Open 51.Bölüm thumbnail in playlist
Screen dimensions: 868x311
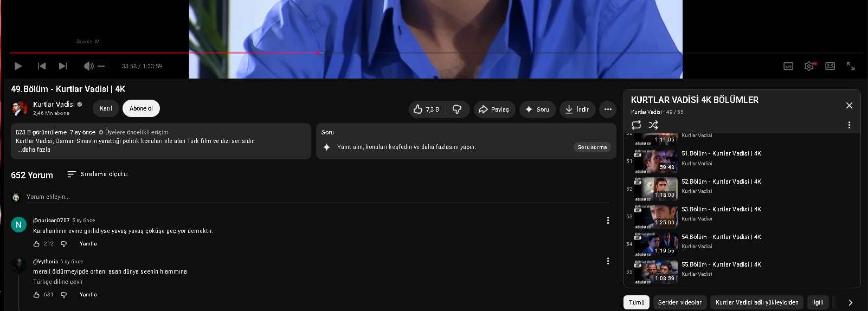click(x=656, y=161)
